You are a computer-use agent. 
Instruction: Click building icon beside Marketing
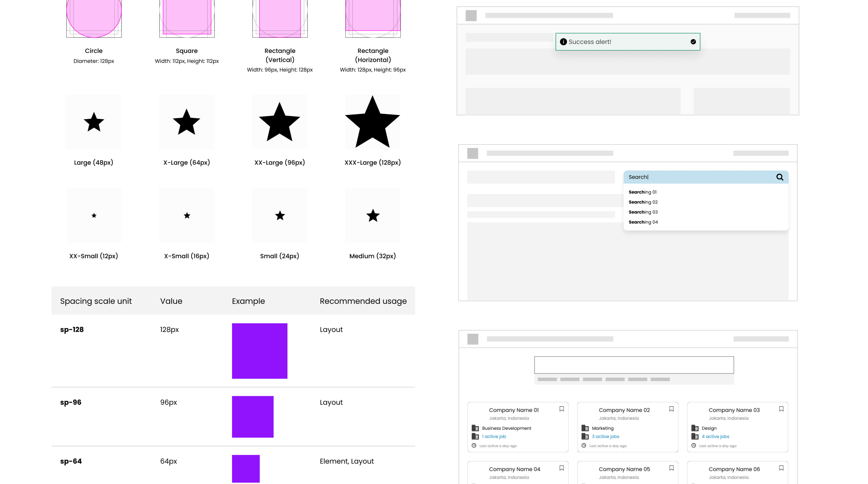tap(585, 428)
